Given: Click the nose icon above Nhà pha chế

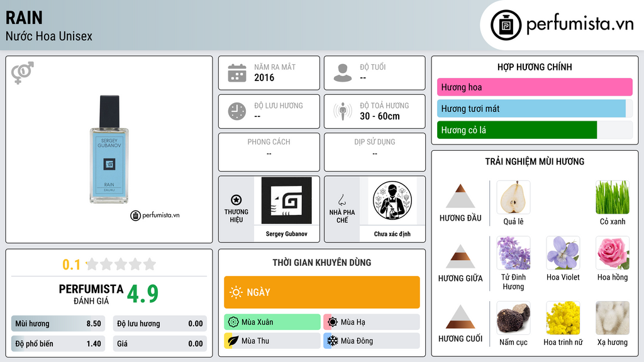Looking at the screenshot, I should coord(341,200).
